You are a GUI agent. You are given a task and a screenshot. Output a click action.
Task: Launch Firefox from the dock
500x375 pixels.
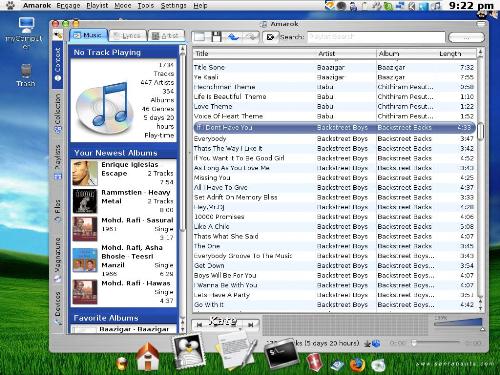tap(357, 365)
